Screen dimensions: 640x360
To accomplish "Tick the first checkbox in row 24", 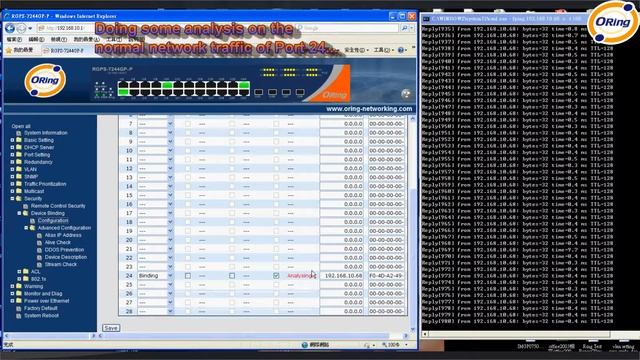I will 188,276.
